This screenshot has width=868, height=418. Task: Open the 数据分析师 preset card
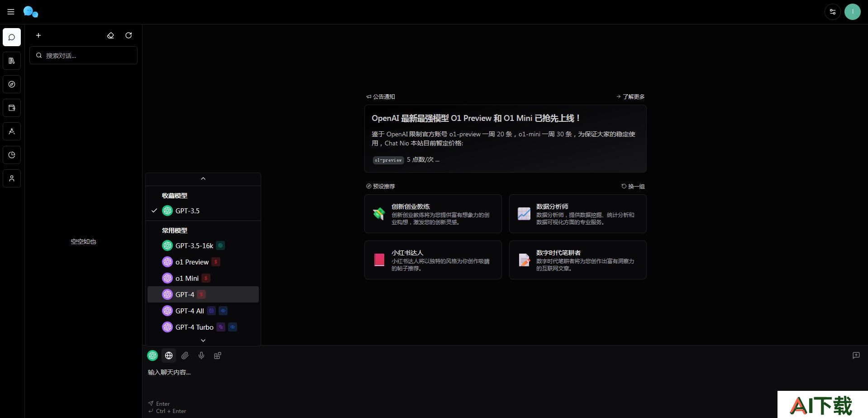click(578, 214)
